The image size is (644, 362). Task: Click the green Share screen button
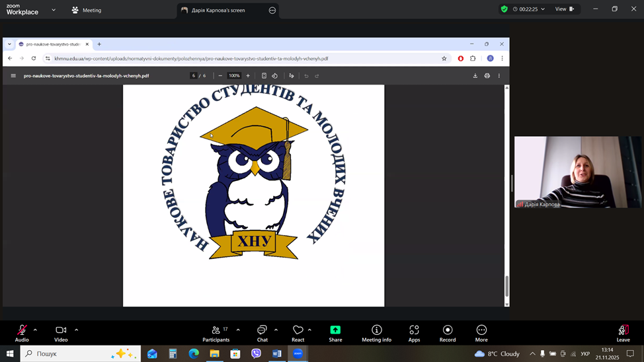click(x=335, y=332)
